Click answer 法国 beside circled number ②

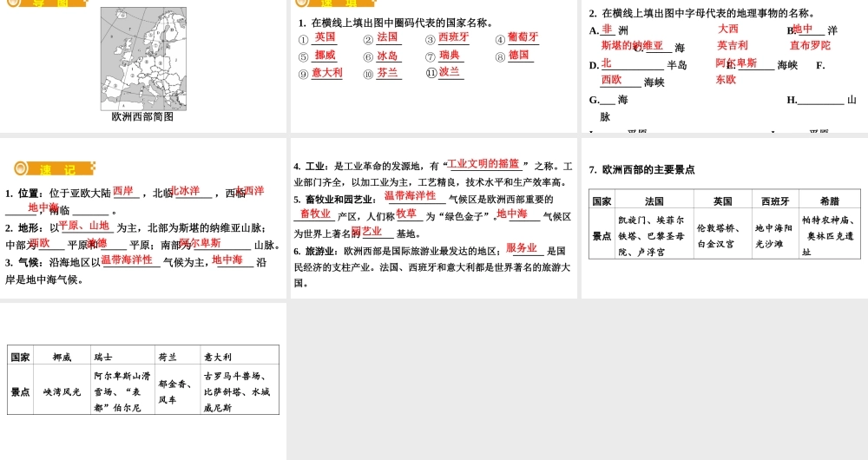387,37
